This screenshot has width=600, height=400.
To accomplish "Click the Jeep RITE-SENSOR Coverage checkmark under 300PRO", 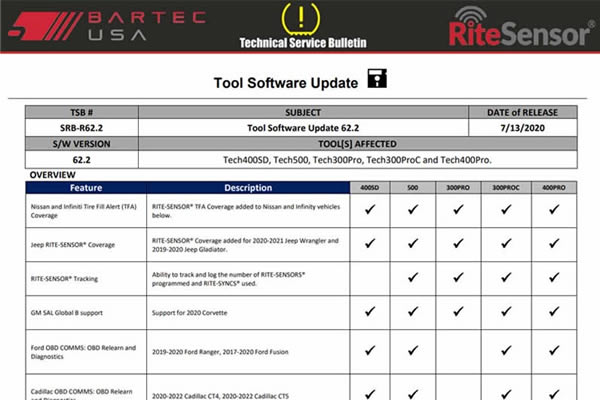I will pos(458,243).
